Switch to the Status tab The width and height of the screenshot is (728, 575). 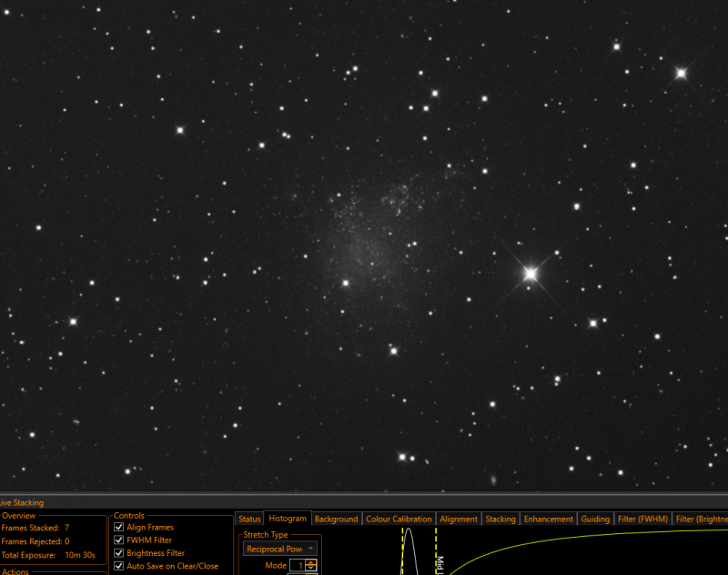point(249,519)
